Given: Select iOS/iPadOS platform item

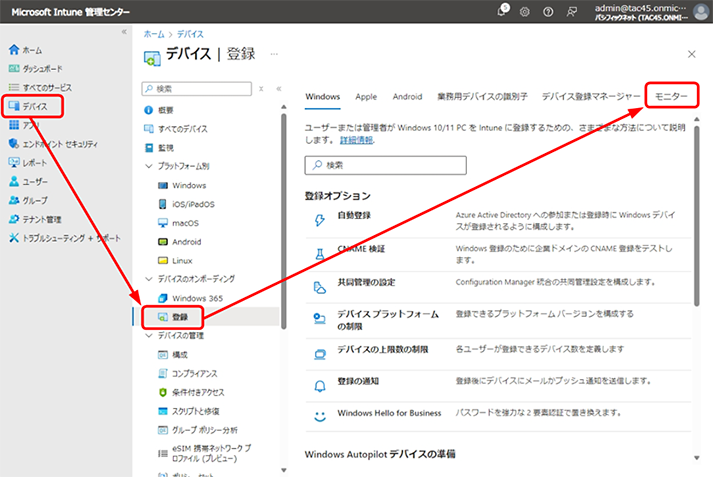Looking at the screenshot, I should click(186, 204).
